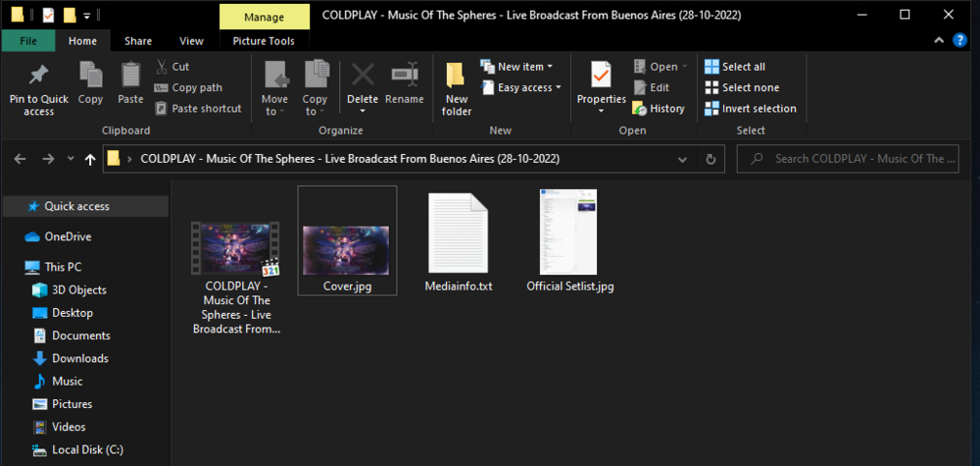Click Copy path command
980x466 pixels.
click(188, 87)
